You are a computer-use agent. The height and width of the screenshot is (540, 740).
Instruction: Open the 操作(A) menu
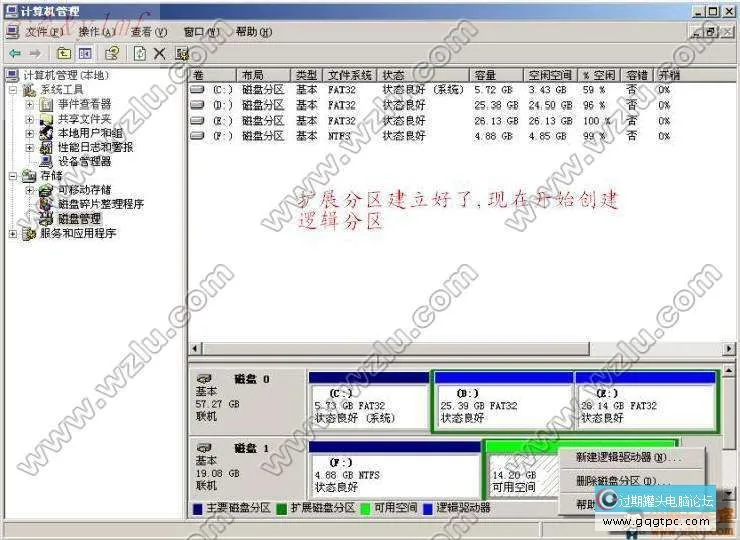pyautogui.click(x=97, y=32)
